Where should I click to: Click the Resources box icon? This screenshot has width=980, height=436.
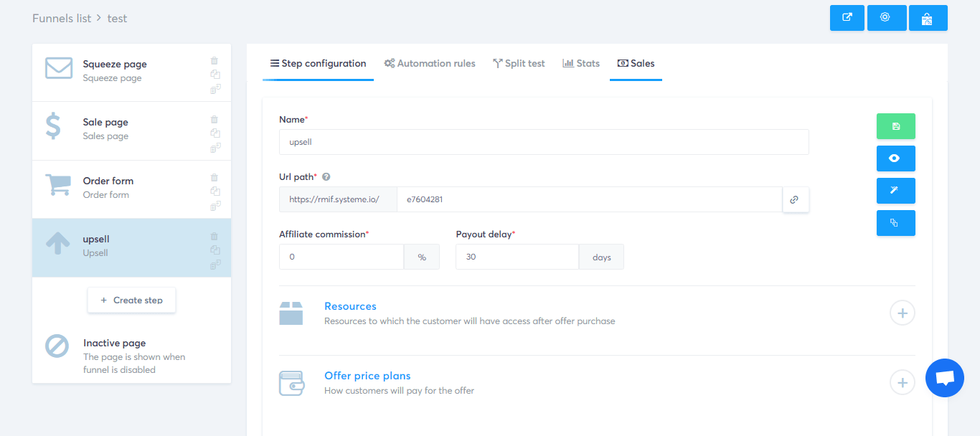point(291,313)
